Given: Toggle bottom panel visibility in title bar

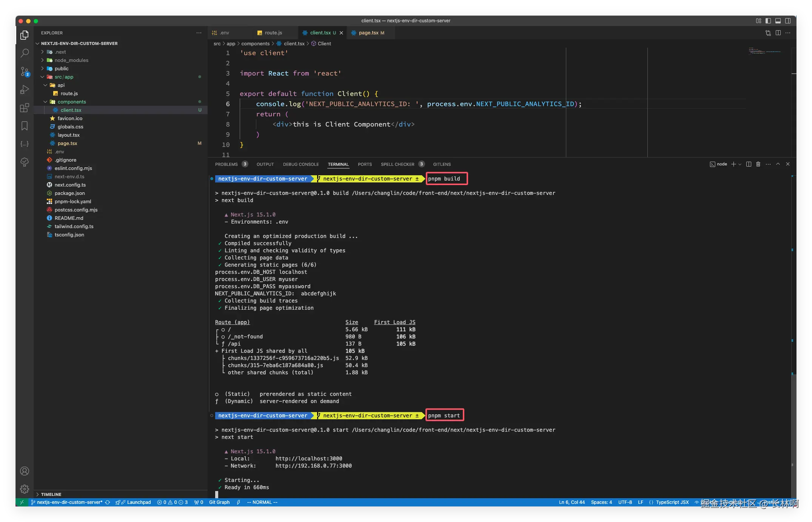Looking at the screenshot, I should pos(778,21).
